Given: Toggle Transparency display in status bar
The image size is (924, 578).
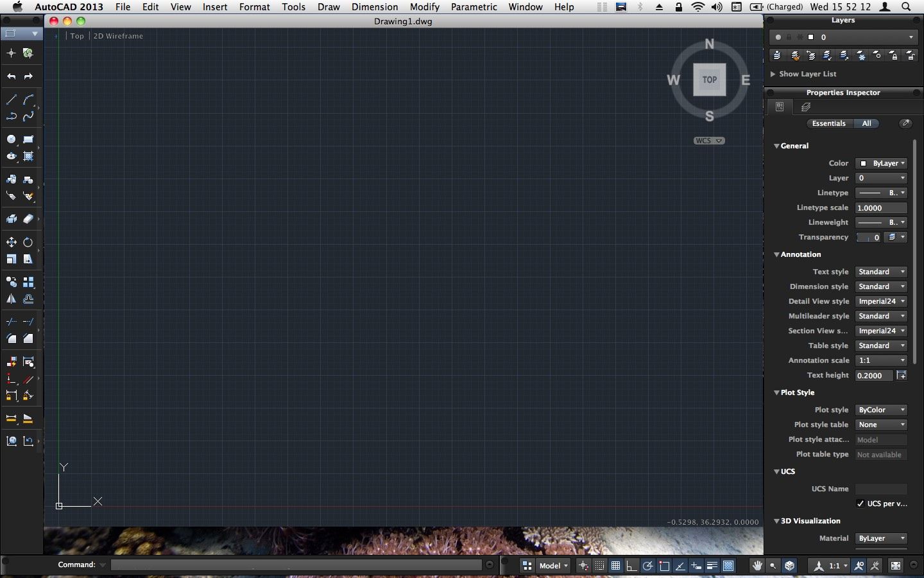Looking at the screenshot, I should click(728, 566).
